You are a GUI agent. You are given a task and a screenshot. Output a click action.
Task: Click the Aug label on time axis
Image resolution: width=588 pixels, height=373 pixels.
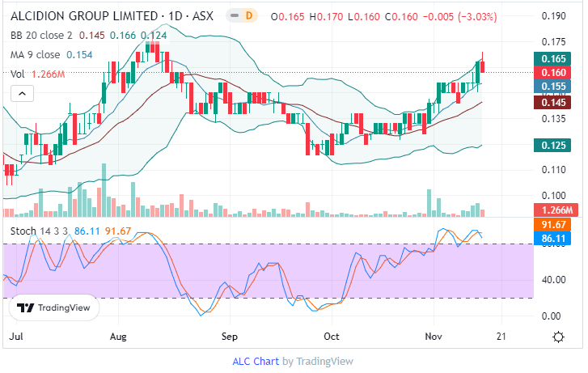tap(118, 336)
